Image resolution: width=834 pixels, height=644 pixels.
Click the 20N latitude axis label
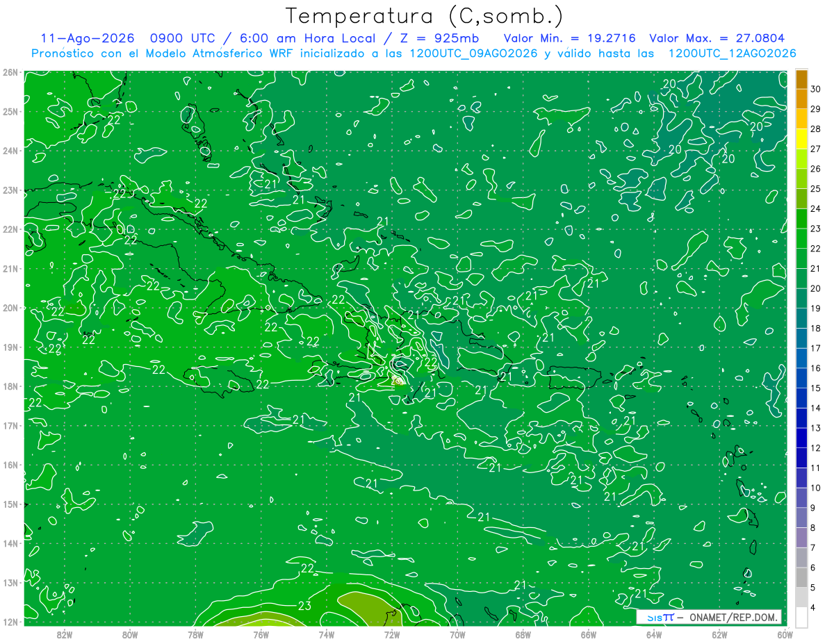click(10, 308)
